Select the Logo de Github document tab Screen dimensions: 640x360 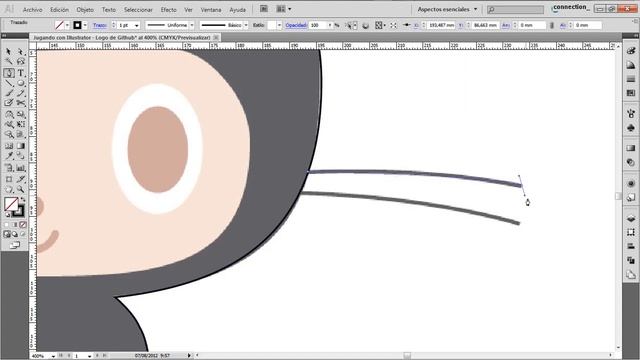click(122, 38)
